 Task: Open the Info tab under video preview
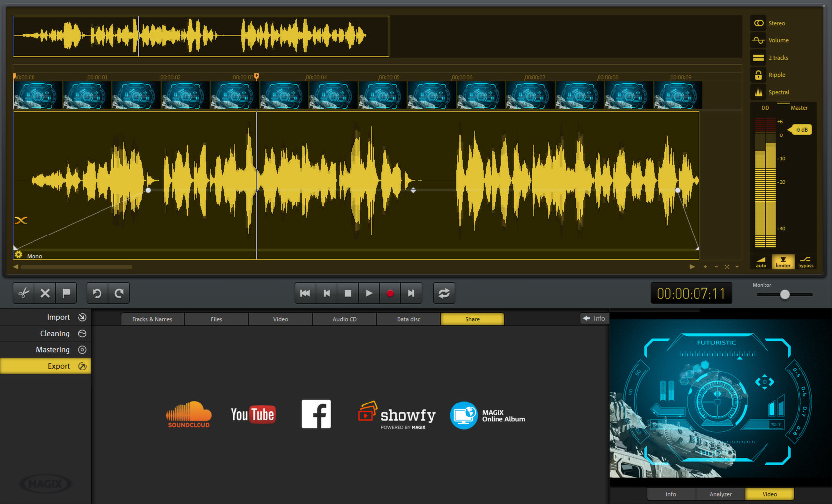tap(671, 494)
